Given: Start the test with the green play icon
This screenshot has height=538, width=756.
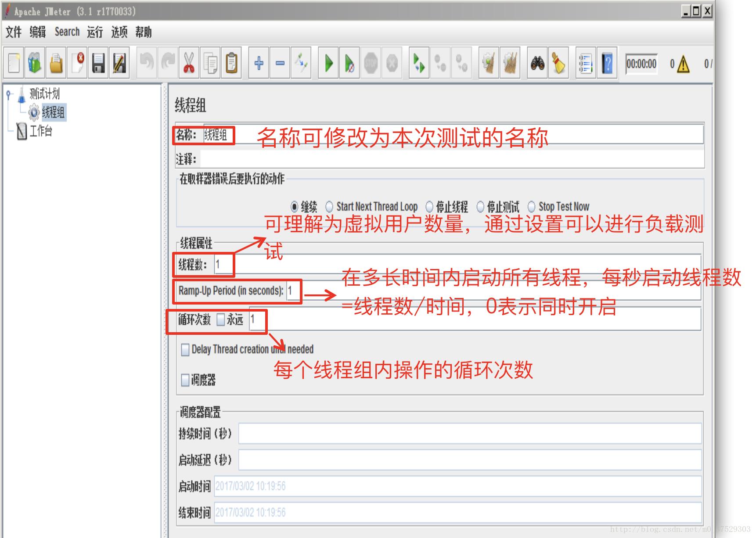Looking at the screenshot, I should [x=328, y=64].
